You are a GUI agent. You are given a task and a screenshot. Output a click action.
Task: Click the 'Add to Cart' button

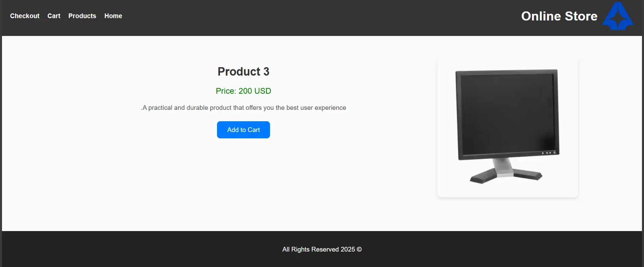point(243,130)
